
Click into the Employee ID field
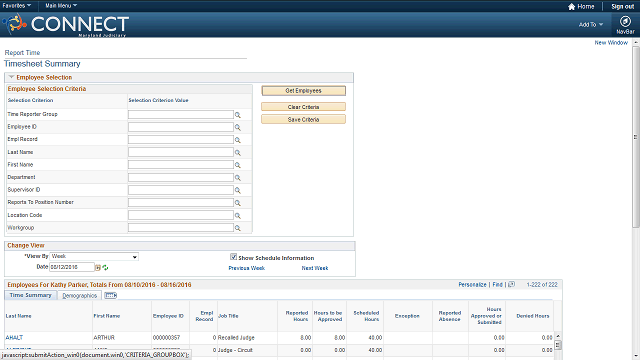[181, 127]
